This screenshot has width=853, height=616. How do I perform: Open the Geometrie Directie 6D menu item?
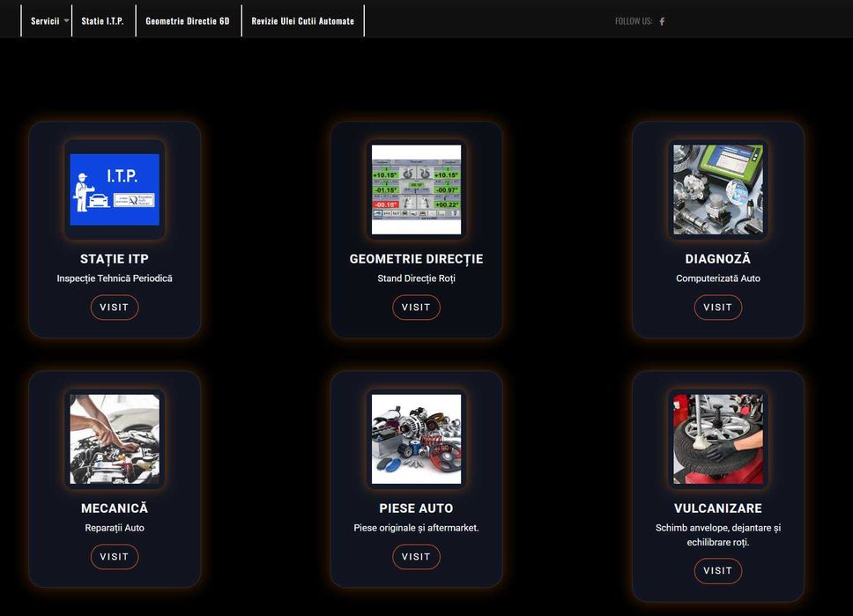[188, 20]
